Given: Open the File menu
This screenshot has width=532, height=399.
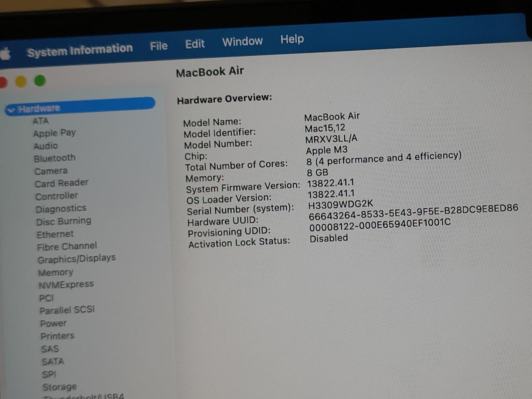Looking at the screenshot, I should [158, 46].
